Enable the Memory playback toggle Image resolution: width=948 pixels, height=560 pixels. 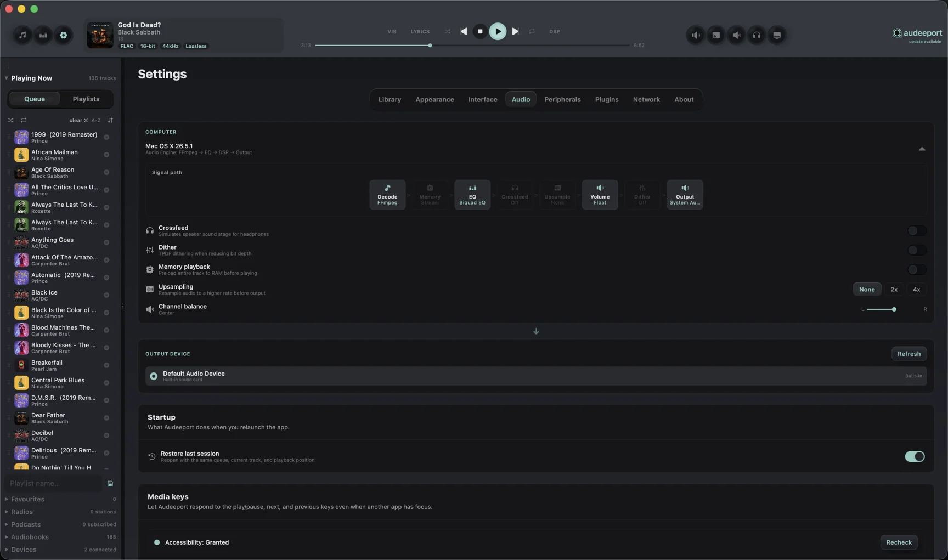916,270
